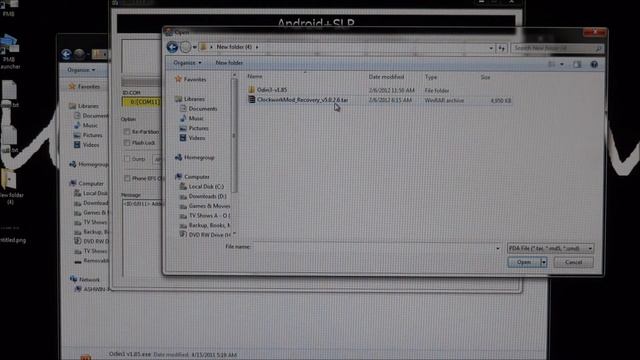Image resolution: width=640 pixels, height=360 pixels.
Task: Open Organize menu in the Explorer window
Action: [81, 70]
